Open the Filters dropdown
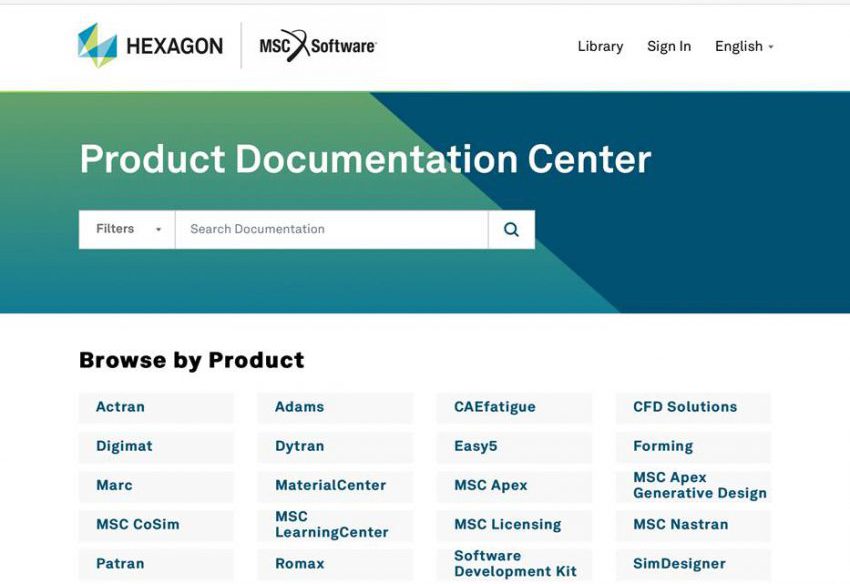The width and height of the screenshot is (850, 584). point(127,229)
